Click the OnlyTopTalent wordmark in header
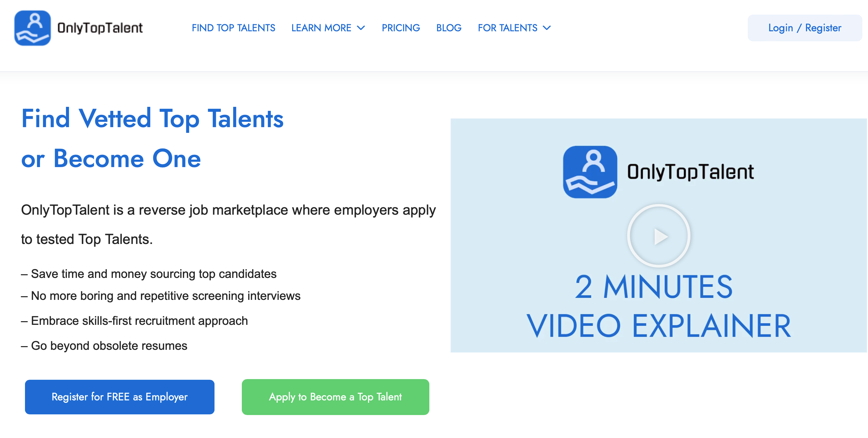868x438 pixels. 100,28
